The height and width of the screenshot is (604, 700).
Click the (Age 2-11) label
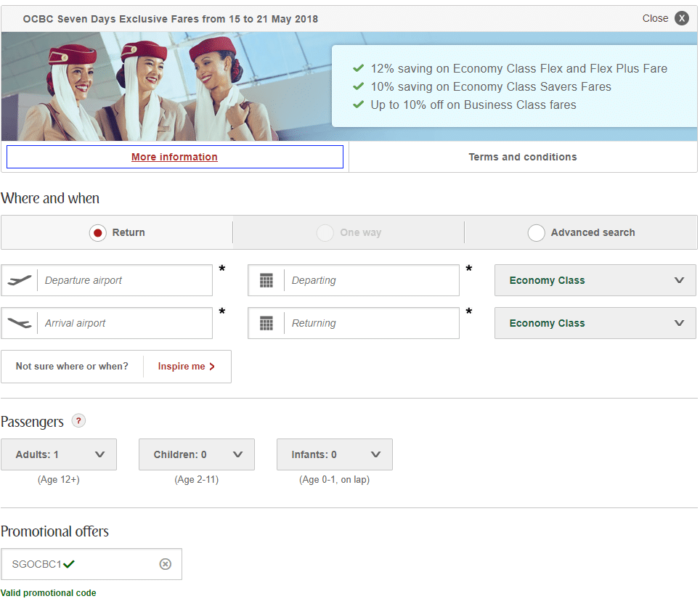tap(197, 479)
